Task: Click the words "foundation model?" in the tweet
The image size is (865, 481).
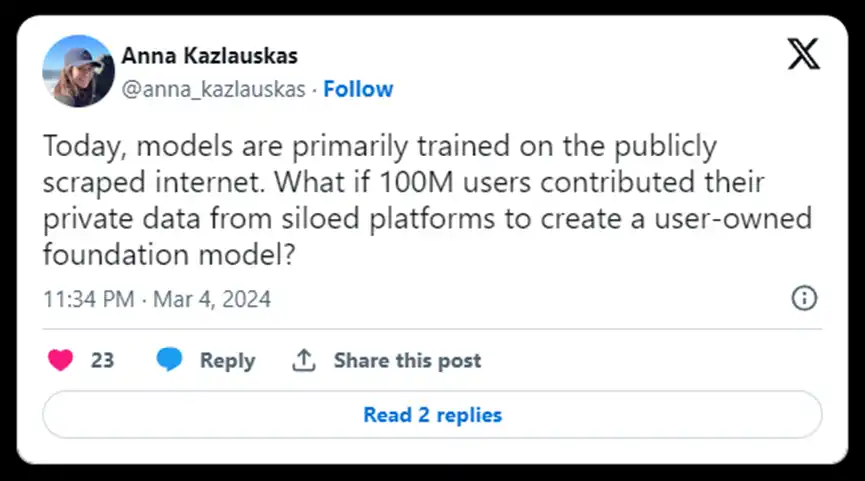Action: pos(169,254)
